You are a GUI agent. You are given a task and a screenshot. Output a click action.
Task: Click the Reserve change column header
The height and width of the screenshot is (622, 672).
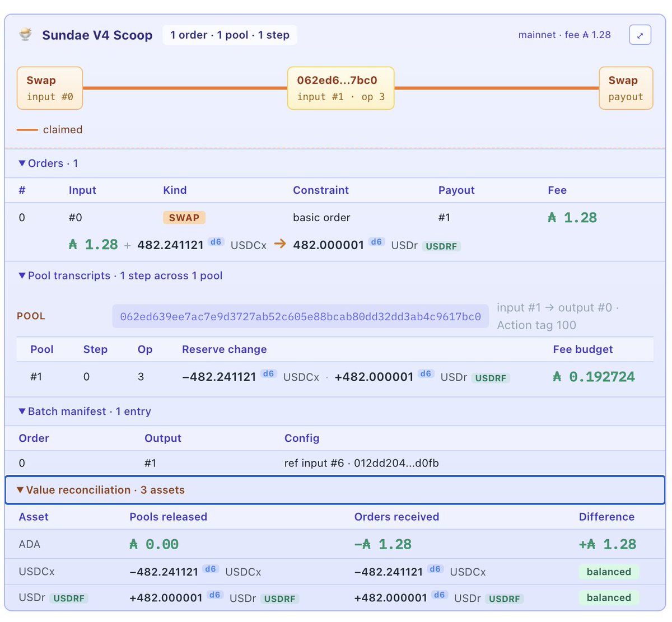pyautogui.click(x=225, y=349)
